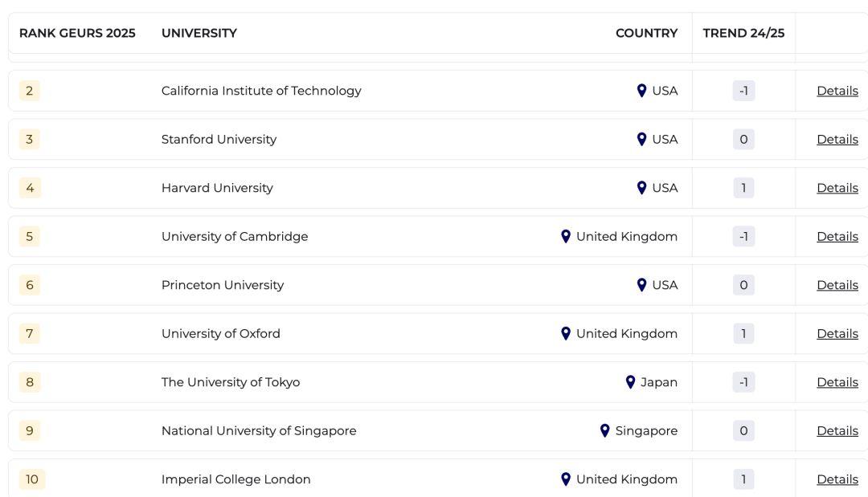Select the rank 5 badge
Viewport: 868px width, 497px height.
[30, 236]
